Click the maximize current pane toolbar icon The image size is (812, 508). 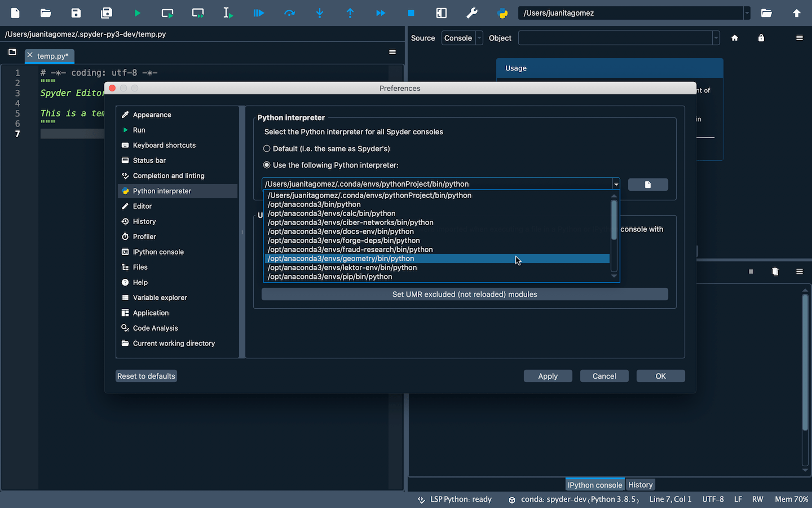(x=442, y=12)
